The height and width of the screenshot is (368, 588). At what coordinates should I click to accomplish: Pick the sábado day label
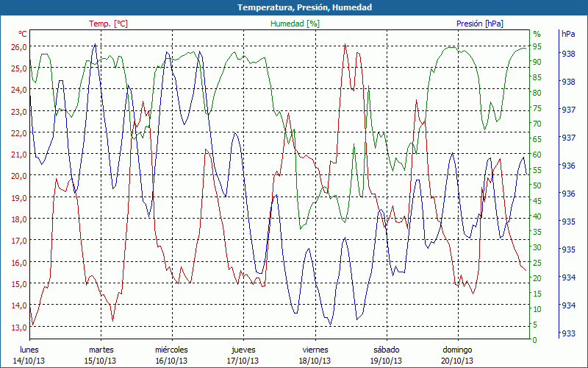(386, 350)
